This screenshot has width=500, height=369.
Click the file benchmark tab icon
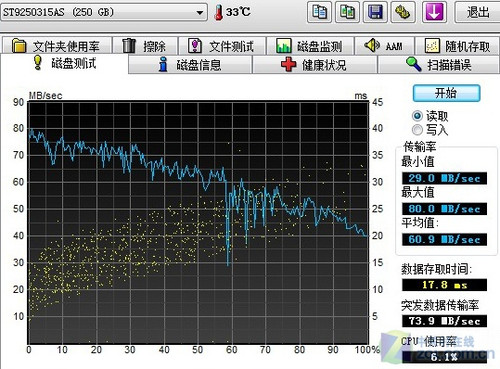pyautogui.click(x=195, y=46)
